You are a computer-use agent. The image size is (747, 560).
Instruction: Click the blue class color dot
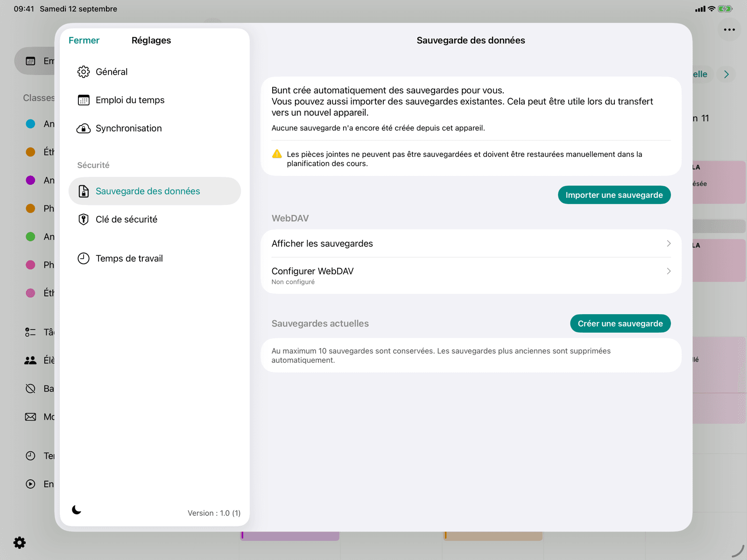point(30,124)
